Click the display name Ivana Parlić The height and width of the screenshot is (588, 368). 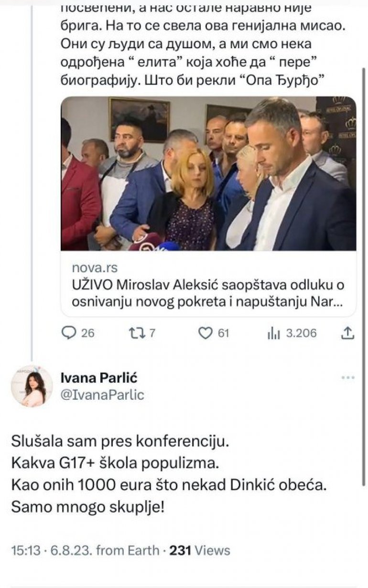99,378
